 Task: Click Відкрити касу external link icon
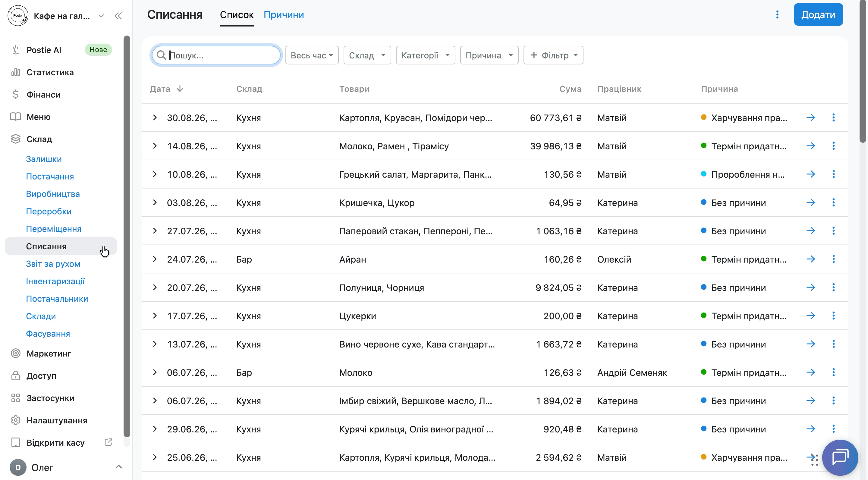point(108,442)
